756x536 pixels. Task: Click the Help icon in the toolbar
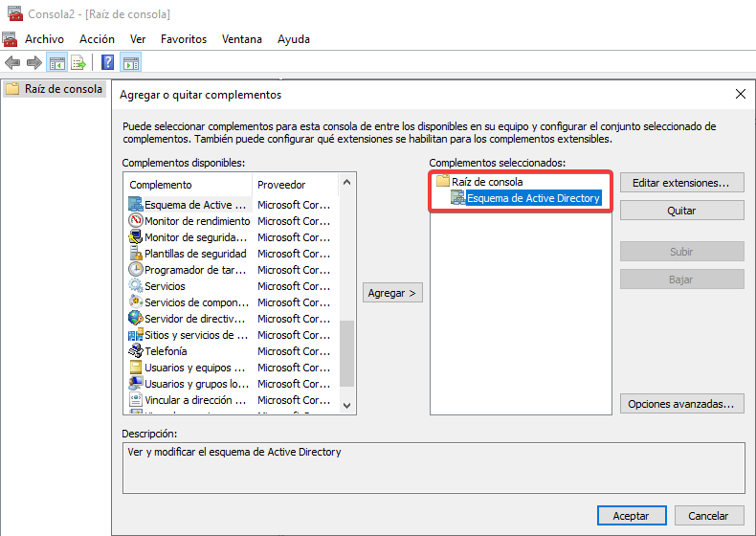(x=108, y=63)
